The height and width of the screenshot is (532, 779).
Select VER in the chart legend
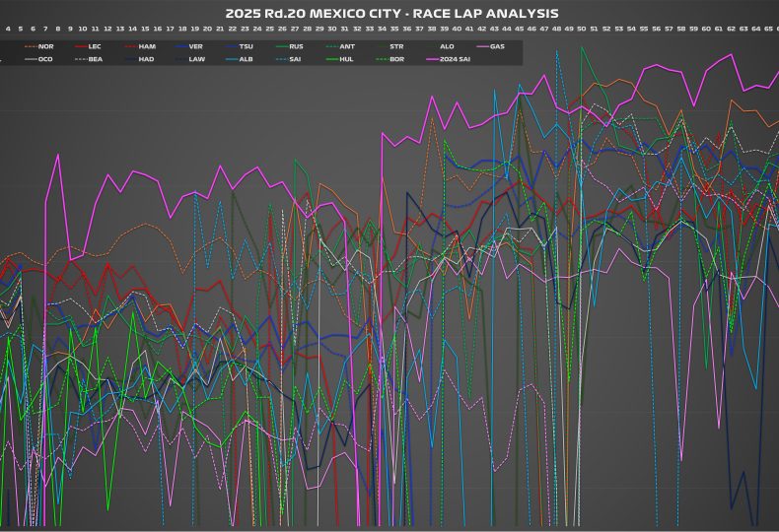coord(195,46)
